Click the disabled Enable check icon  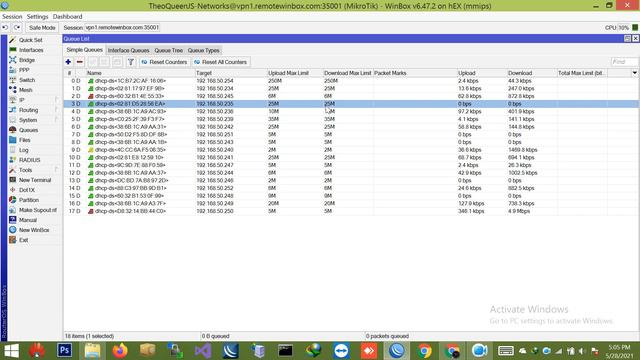pyautogui.click(x=93, y=62)
